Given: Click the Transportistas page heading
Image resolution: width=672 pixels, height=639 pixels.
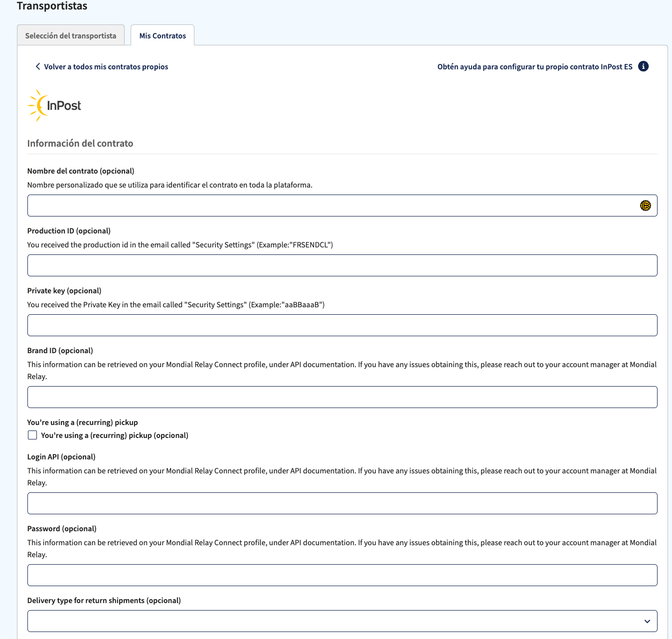Looking at the screenshot, I should pos(52,6).
